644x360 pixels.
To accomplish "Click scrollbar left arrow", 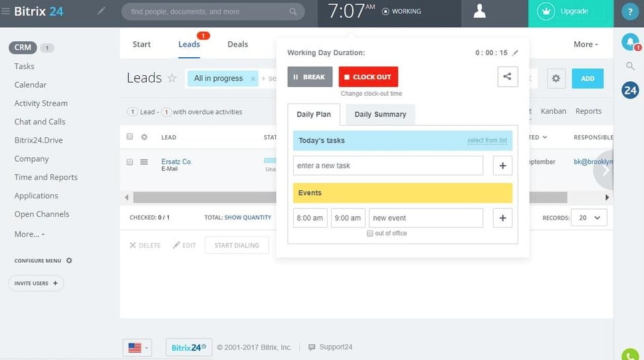I will tap(126, 198).
